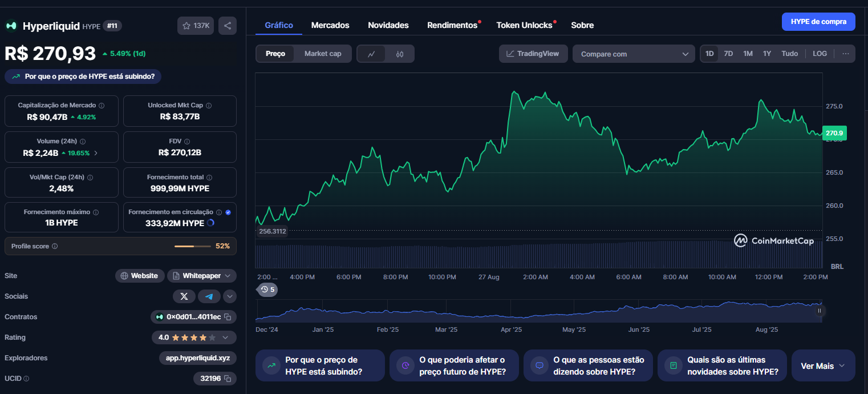Open the TradingView chart button

coord(533,54)
